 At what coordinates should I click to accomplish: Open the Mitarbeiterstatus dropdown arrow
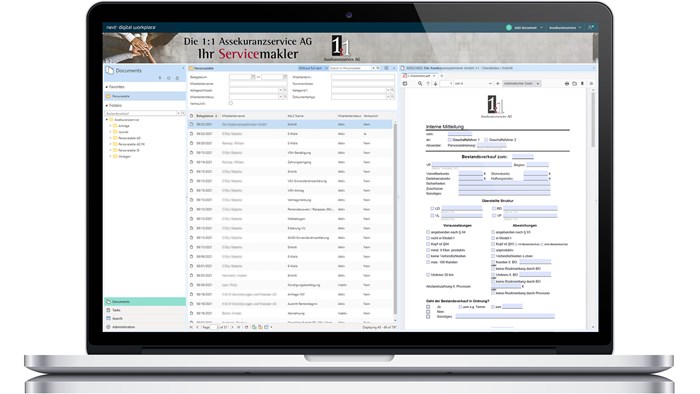[x=281, y=97]
